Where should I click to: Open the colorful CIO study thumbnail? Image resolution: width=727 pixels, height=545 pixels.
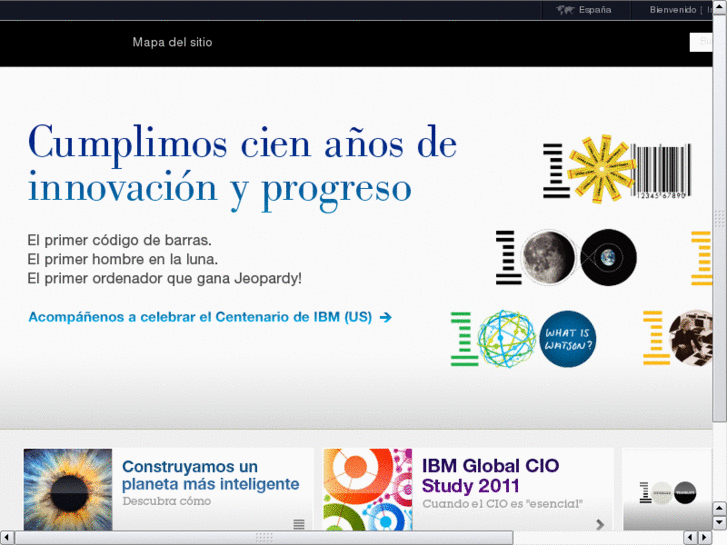pyautogui.click(x=367, y=489)
